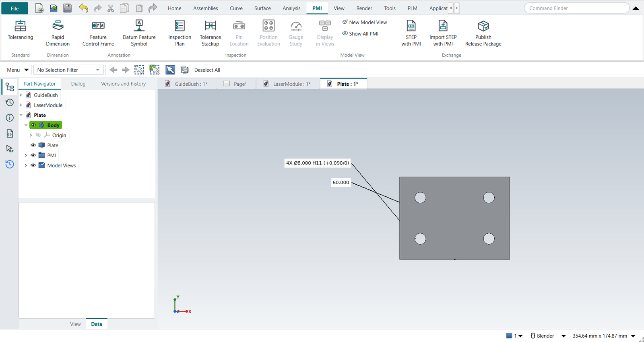The height and width of the screenshot is (342, 644).
Task: Undo the last action
Action: tap(83, 8)
